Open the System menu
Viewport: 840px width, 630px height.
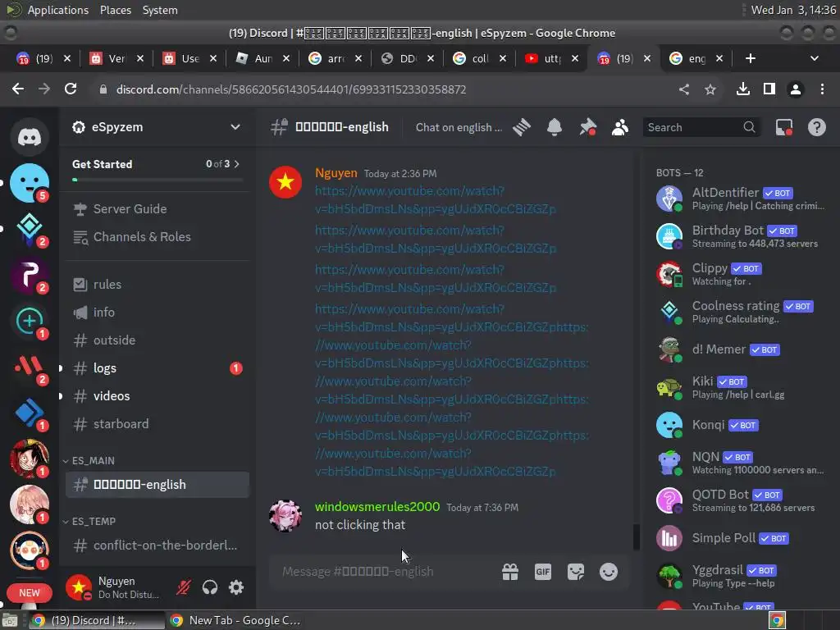[160, 10]
